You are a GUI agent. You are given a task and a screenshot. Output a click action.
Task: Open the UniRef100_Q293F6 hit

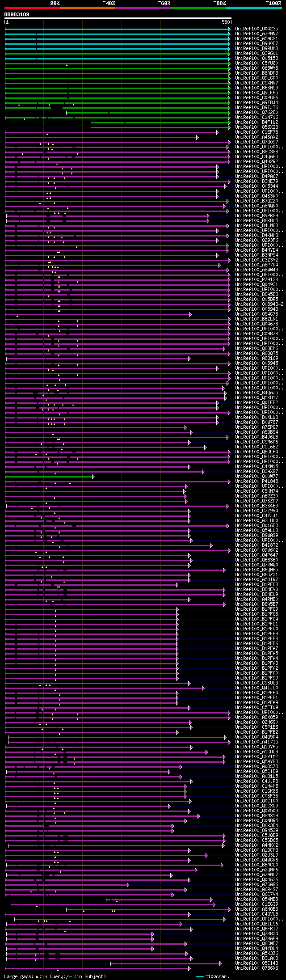(x=257, y=240)
